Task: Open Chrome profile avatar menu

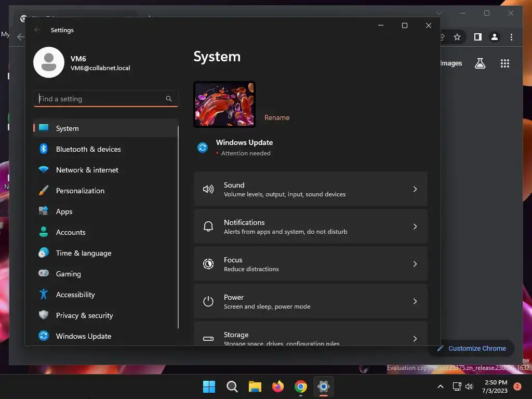Action: point(495,37)
